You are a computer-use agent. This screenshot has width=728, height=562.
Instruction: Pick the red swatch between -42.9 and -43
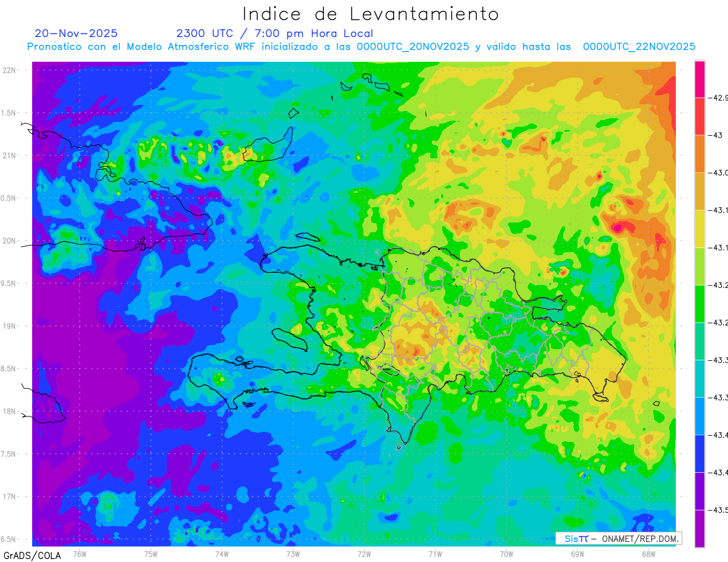699,116
